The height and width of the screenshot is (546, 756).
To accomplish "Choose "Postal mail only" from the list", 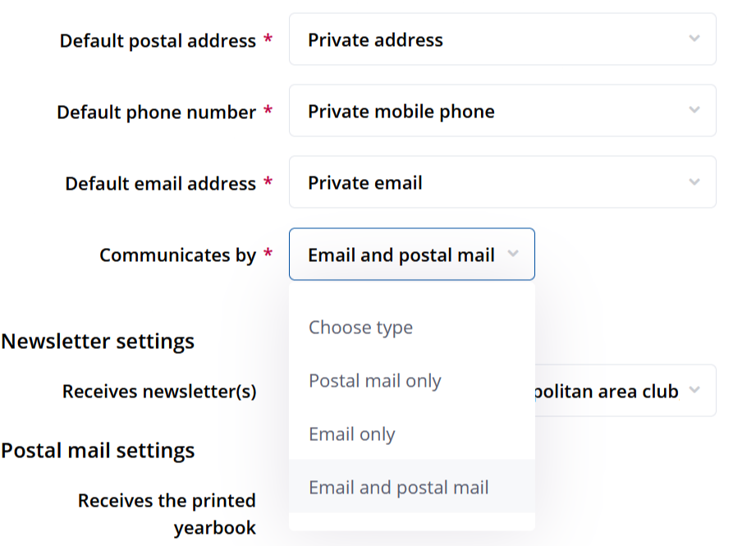I will coord(375,381).
